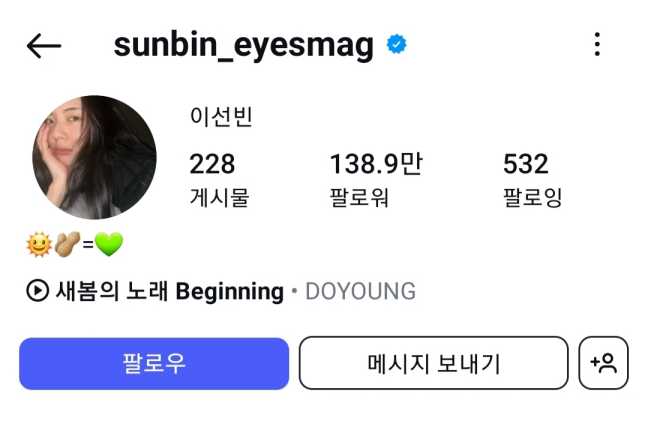Open the song 새봄의 노래 Beginning

[x=169, y=291]
